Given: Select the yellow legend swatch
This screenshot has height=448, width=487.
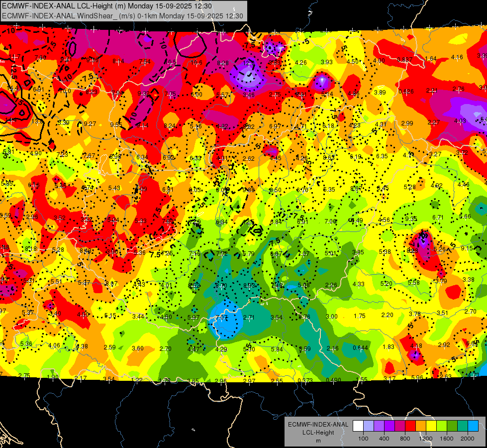Looking at the screenshot, I should tap(431, 426).
